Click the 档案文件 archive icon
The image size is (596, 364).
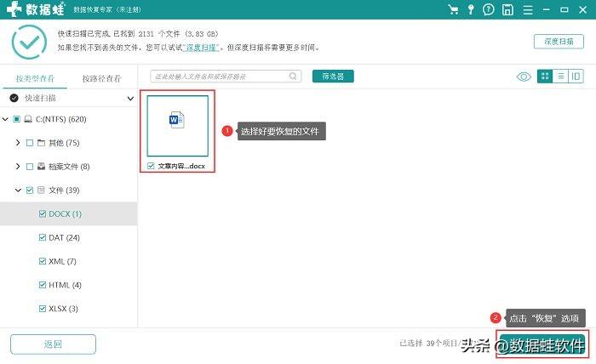(x=41, y=166)
